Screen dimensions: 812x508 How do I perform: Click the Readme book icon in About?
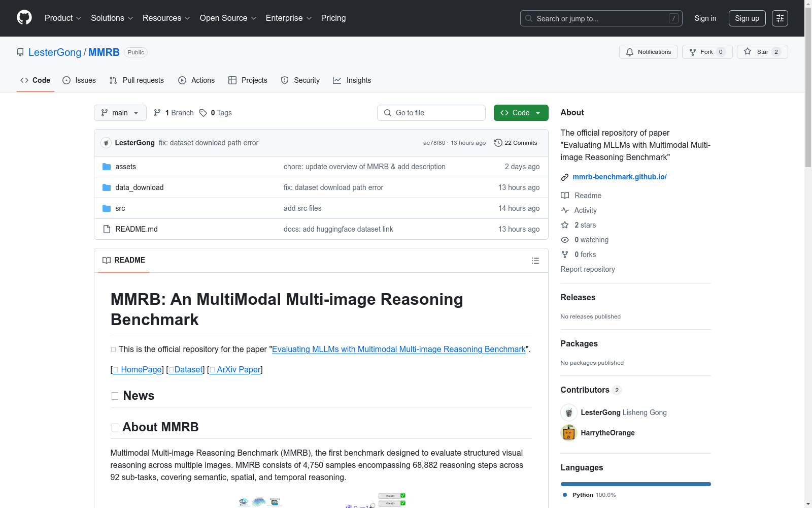point(565,196)
